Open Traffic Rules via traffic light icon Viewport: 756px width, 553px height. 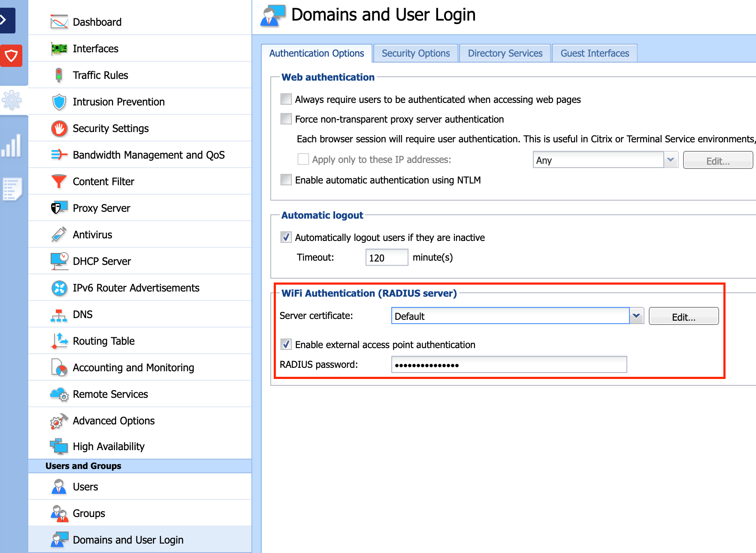pos(59,75)
